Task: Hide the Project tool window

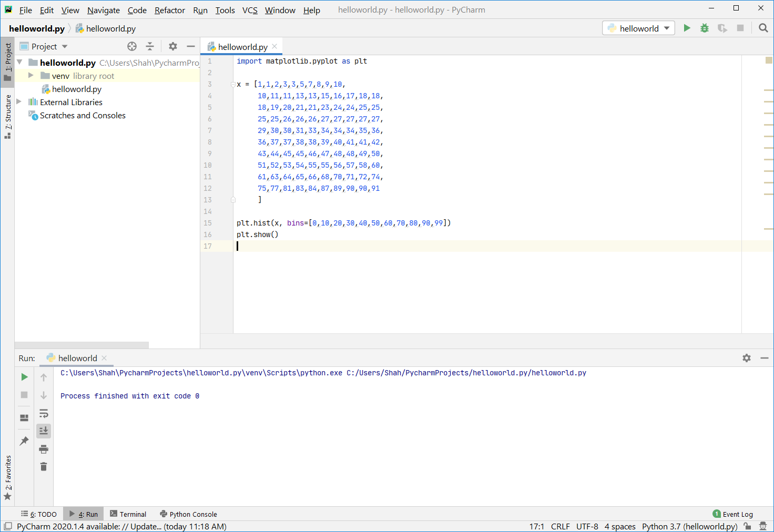Action: click(x=191, y=46)
